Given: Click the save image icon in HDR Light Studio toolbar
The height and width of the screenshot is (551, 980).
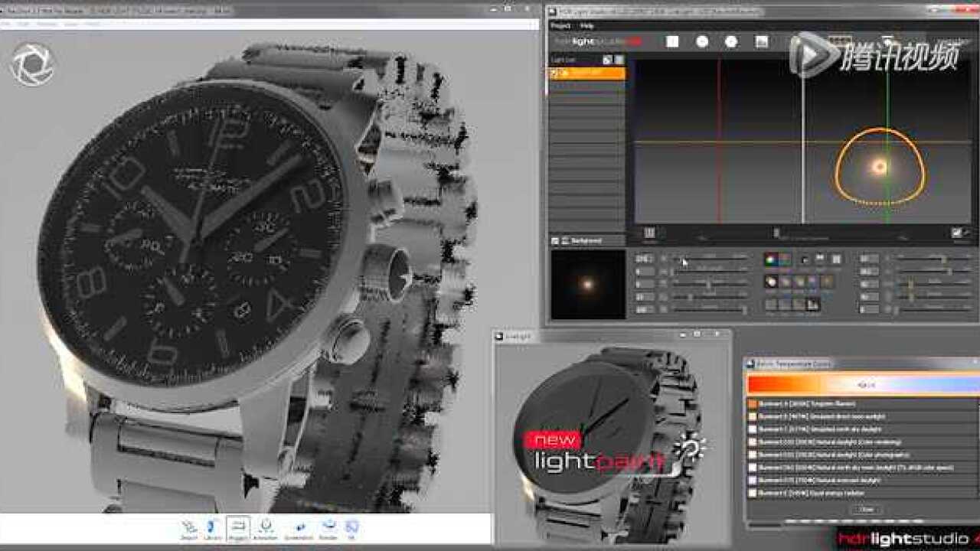Looking at the screenshot, I should 760,42.
